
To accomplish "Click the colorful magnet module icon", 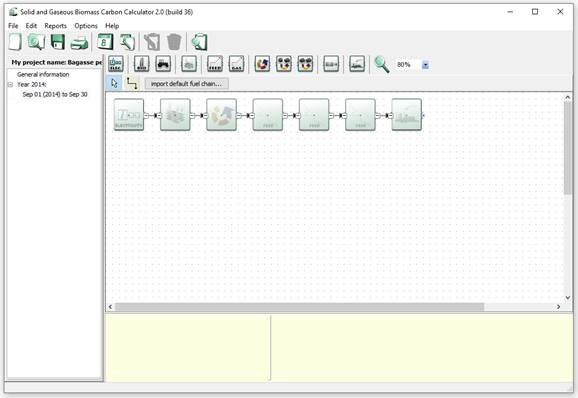I will pyautogui.click(x=262, y=64).
